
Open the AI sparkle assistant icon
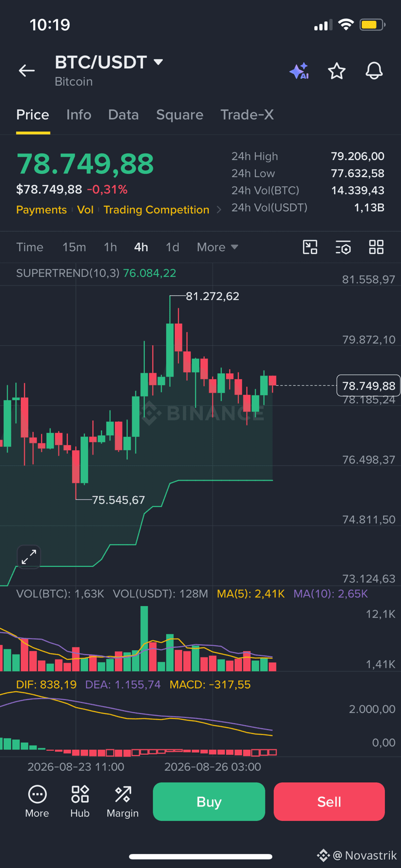299,71
